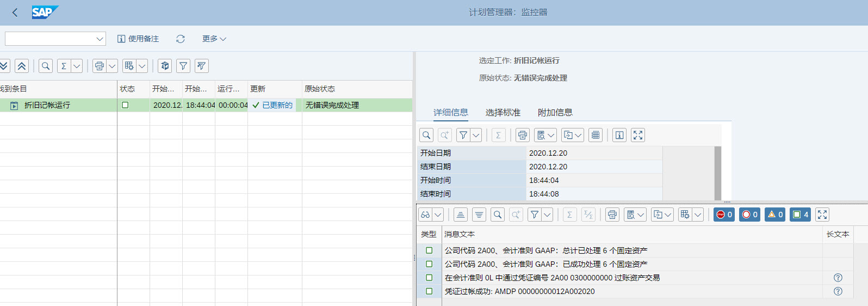This screenshot has height=306, width=868.
Task: Search the message log
Action: pyautogui.click(x=498, y=215)
